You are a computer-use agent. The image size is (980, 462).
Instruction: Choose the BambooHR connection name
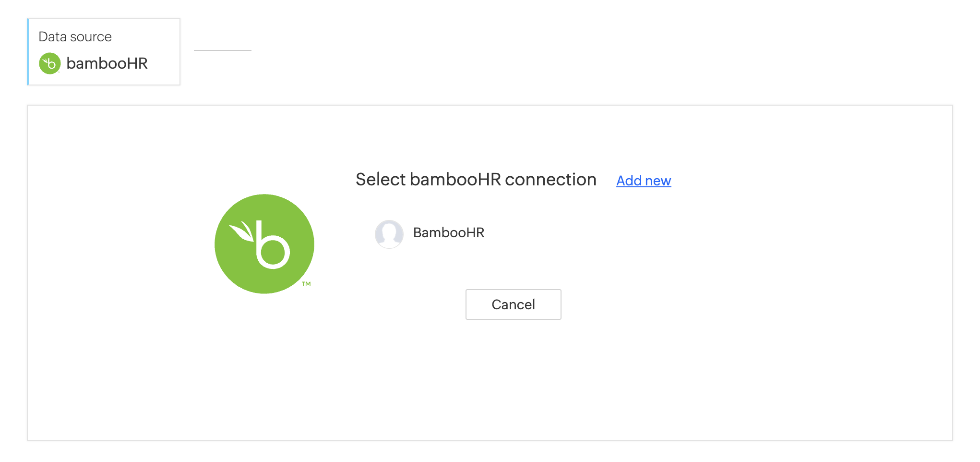[449, 232]
